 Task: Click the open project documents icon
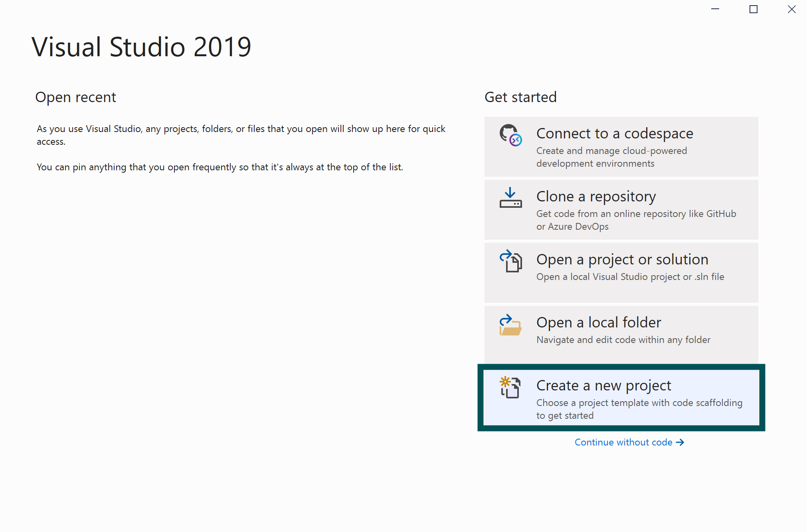coord(510,261)
